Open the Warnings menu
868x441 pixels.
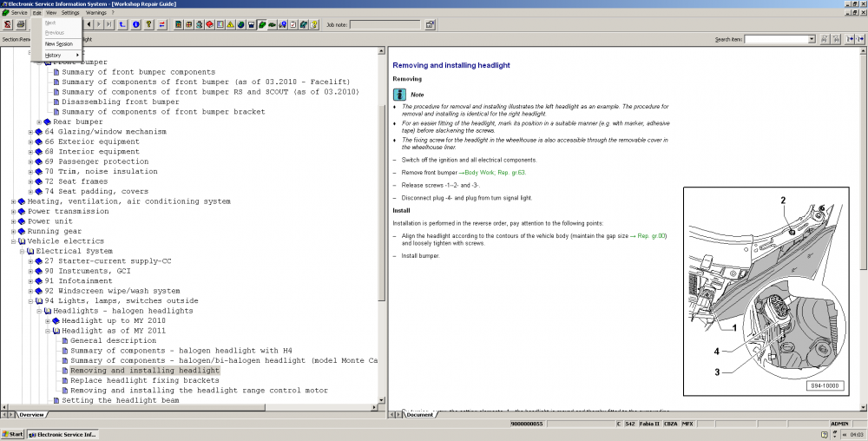tap(96, 12)
